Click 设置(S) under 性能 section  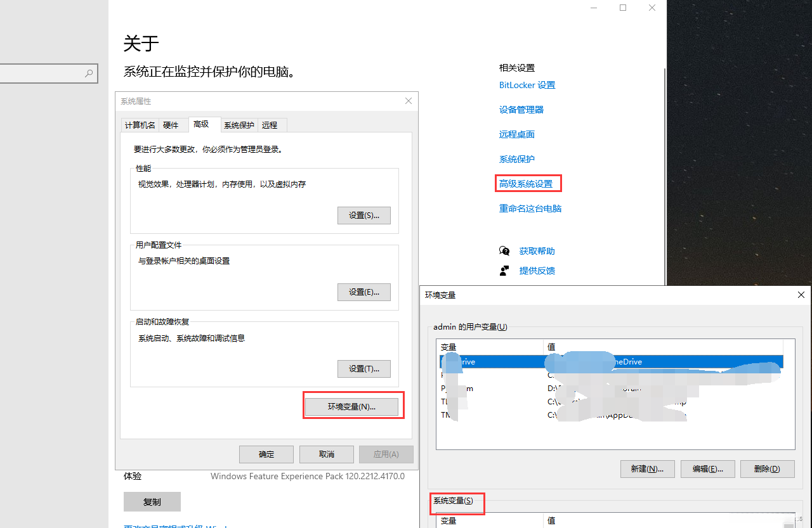363,215
